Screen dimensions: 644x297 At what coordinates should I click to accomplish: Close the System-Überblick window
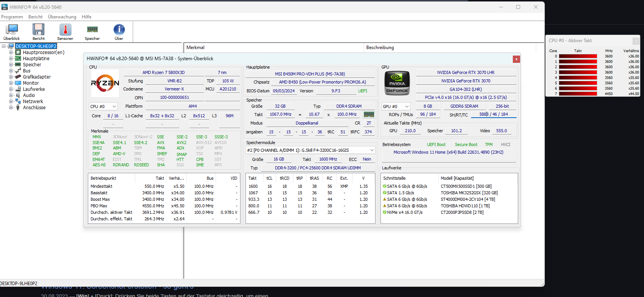click(516, 59)
